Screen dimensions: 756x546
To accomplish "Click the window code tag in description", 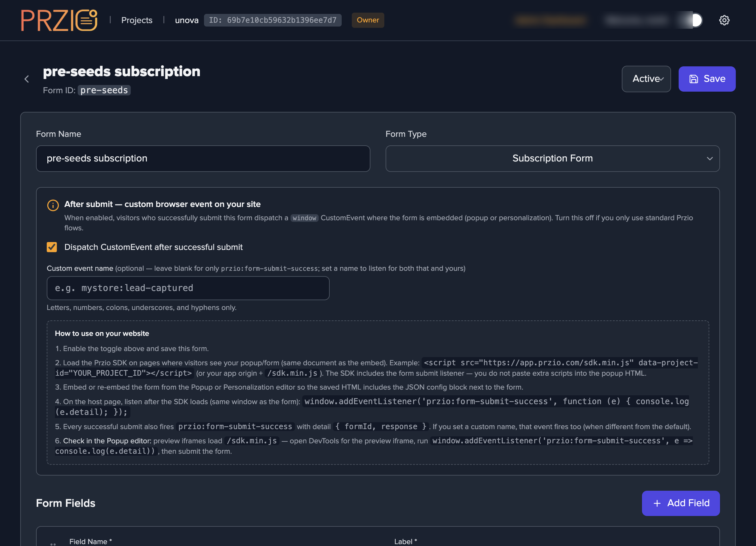I will (x=304, y=218).
